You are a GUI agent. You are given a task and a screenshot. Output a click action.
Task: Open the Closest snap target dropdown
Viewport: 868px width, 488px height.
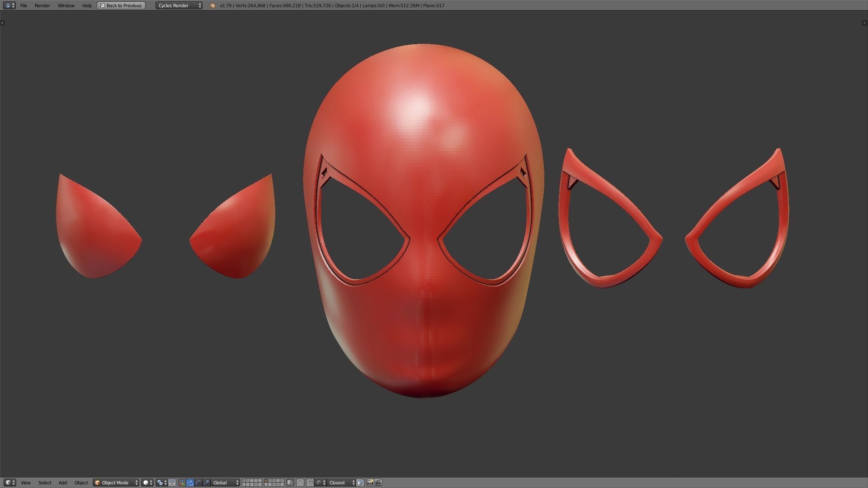click(342, 483)
